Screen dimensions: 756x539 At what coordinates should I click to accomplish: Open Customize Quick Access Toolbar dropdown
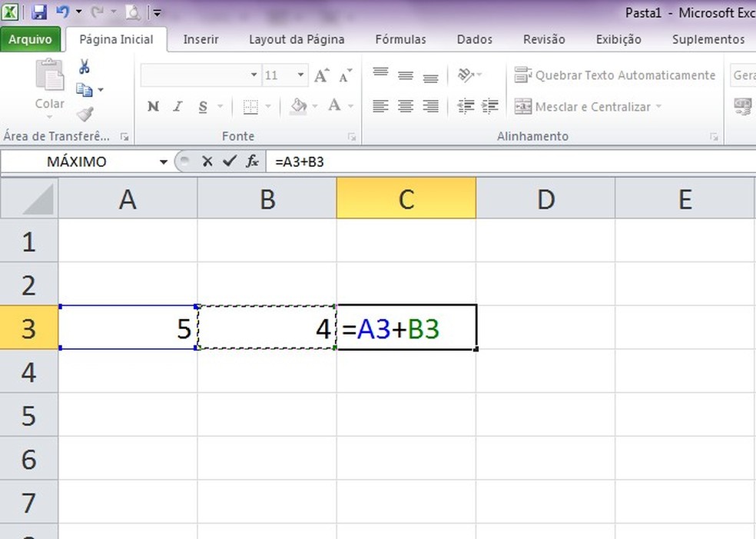click(157, 13)
